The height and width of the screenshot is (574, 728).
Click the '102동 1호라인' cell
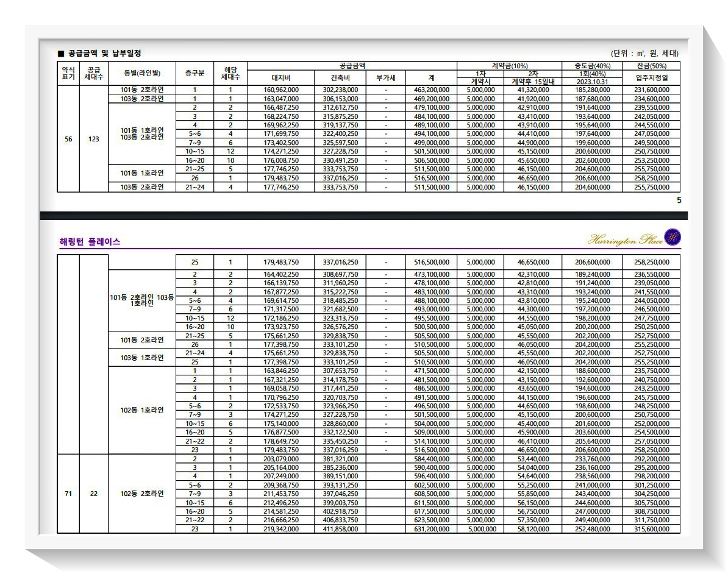pyautogui.click(x=142, y=410)
